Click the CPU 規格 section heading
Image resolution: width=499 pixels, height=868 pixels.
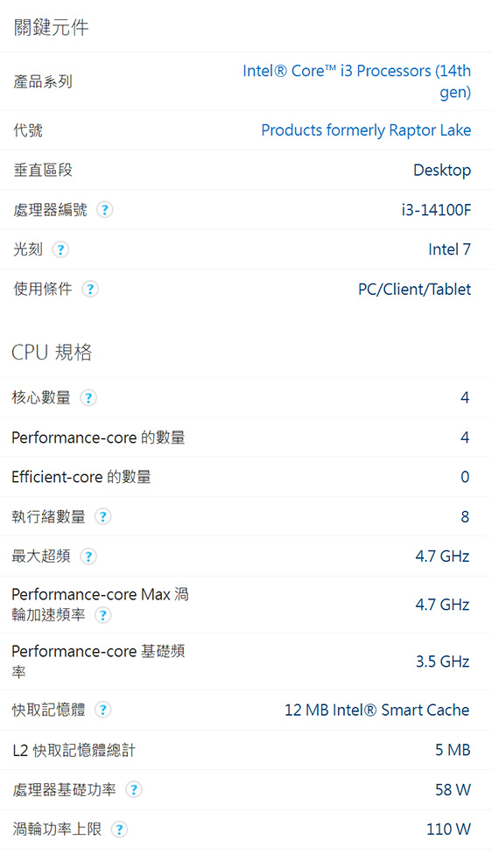click(52, 352)
